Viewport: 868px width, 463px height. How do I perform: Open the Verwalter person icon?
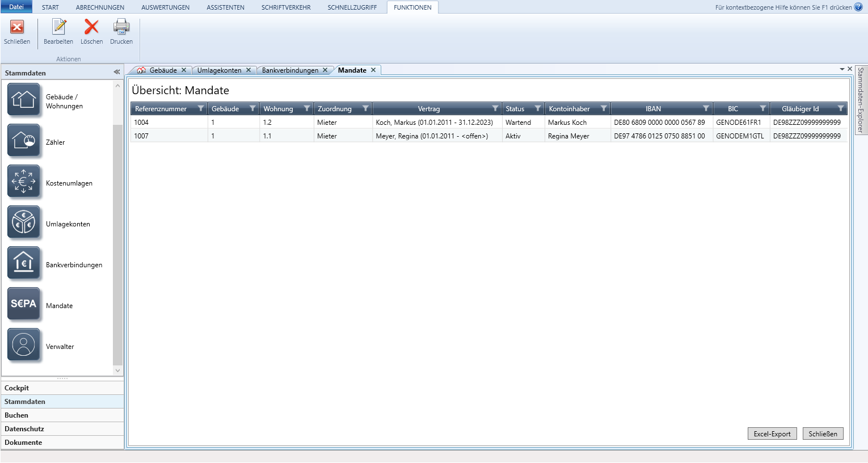[24, 345]
